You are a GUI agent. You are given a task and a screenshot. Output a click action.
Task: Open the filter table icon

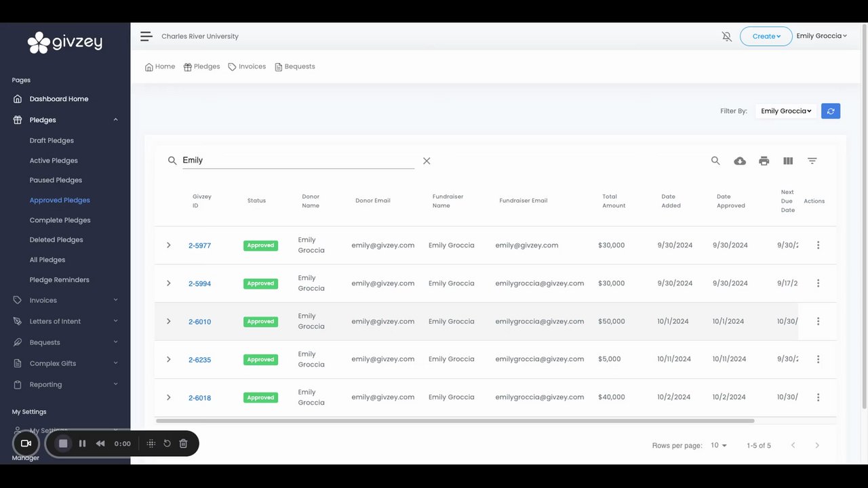pos(812,161)
